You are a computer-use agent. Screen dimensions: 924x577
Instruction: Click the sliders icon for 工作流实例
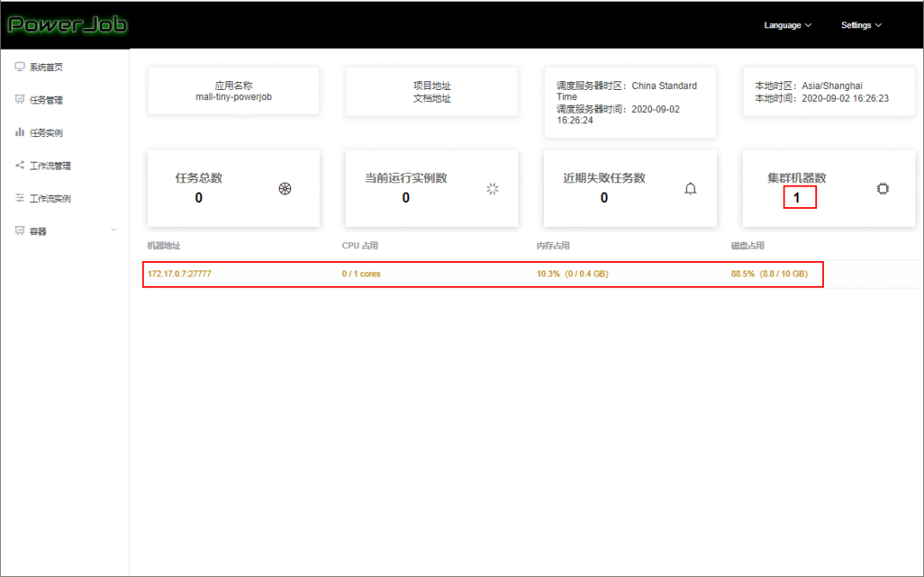coord(20,198)
